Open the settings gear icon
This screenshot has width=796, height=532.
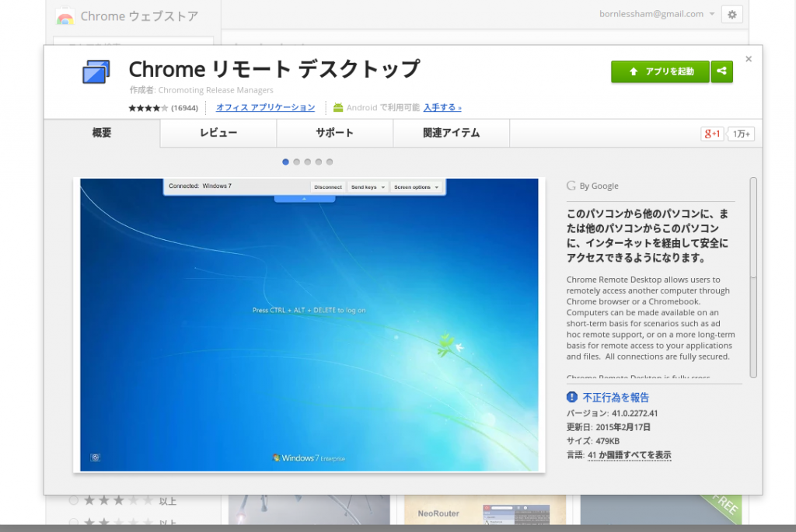[731, 15]
